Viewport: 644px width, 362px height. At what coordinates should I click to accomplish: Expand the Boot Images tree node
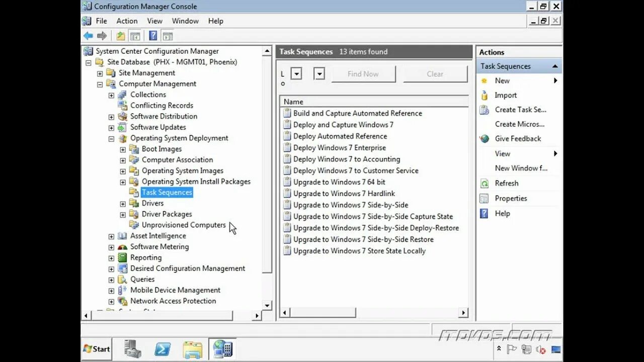point(123,149)
